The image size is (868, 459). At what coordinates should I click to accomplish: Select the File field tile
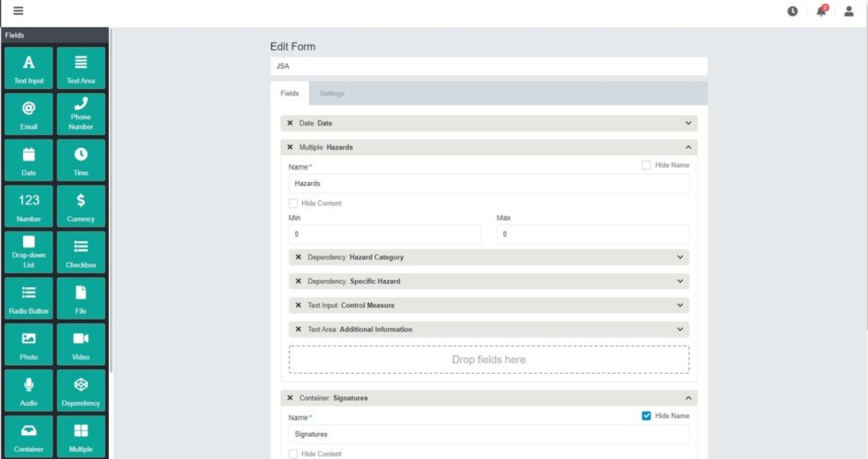80,299
